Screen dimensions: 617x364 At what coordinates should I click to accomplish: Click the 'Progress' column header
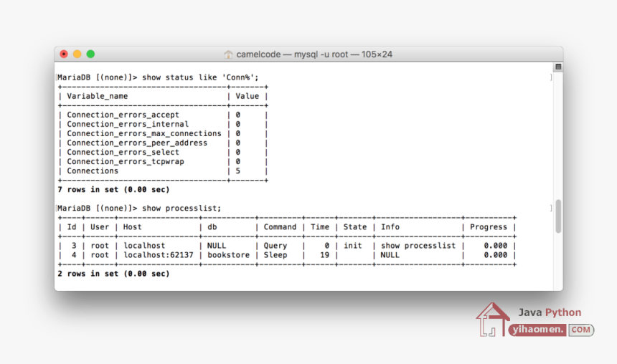(x=489, y=227)
